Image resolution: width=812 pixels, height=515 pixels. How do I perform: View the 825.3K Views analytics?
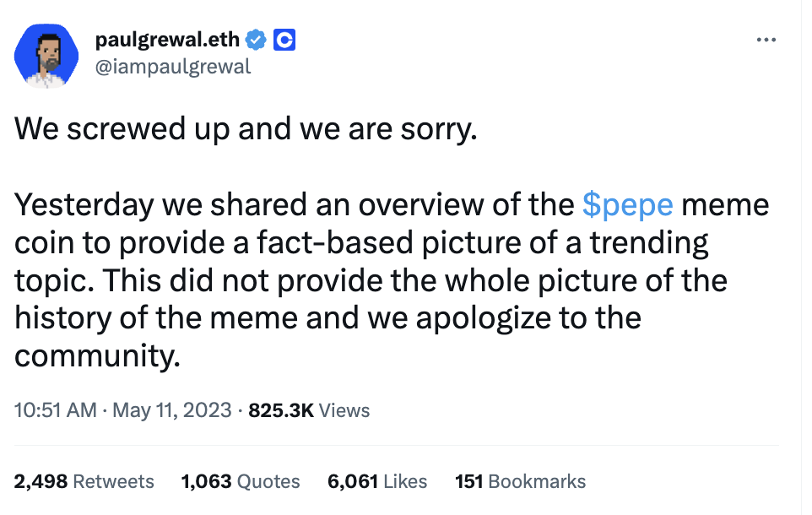[x=310, y=410]
